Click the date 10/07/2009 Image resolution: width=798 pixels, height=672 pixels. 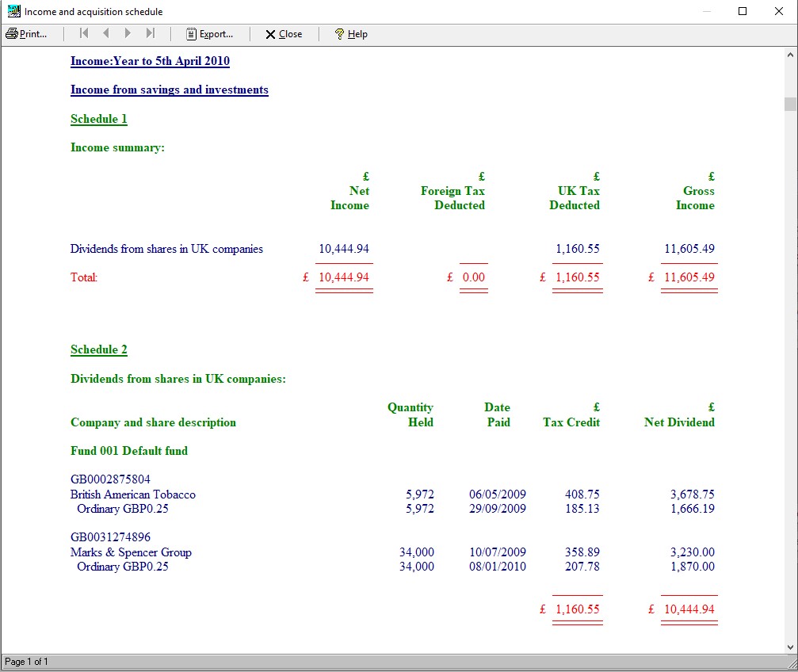[497, 552]
